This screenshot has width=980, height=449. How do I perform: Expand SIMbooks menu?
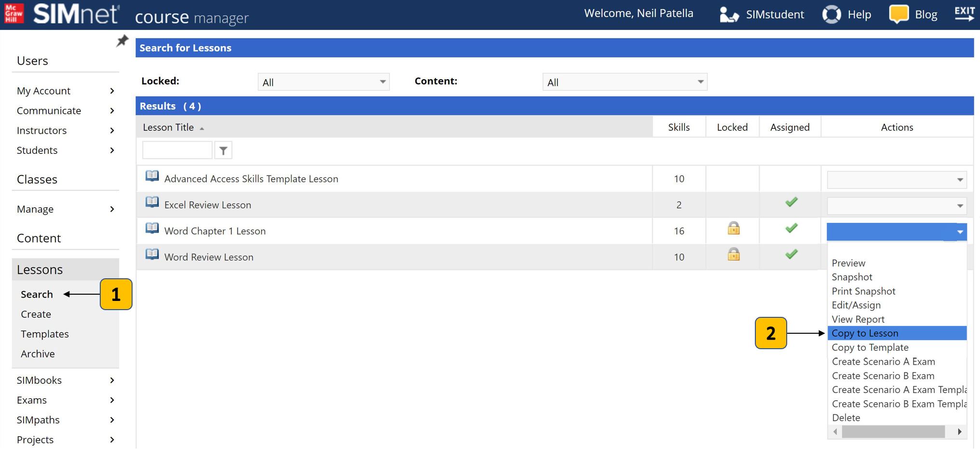(x=66, y=380)
